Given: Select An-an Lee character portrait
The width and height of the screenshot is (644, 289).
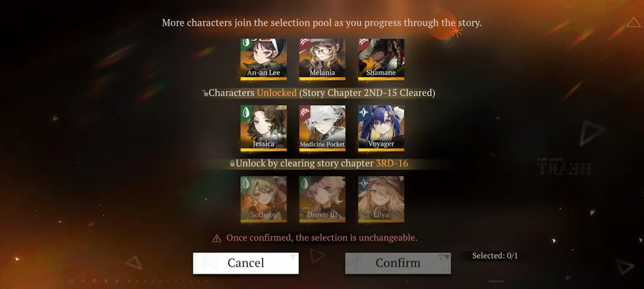Looking at the screenshot, I should click(x=264, y=60).
